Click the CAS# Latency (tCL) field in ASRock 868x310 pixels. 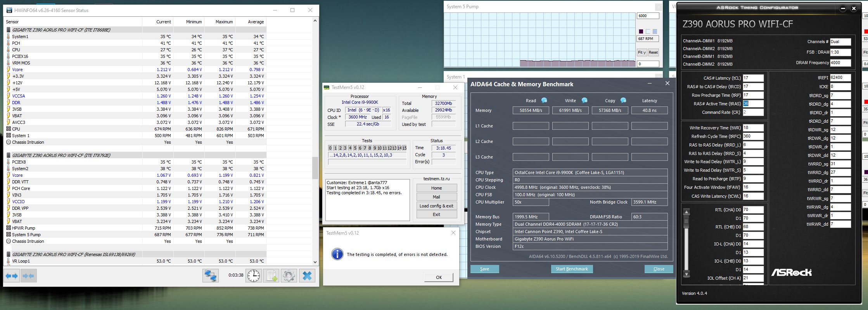point(753,78)
